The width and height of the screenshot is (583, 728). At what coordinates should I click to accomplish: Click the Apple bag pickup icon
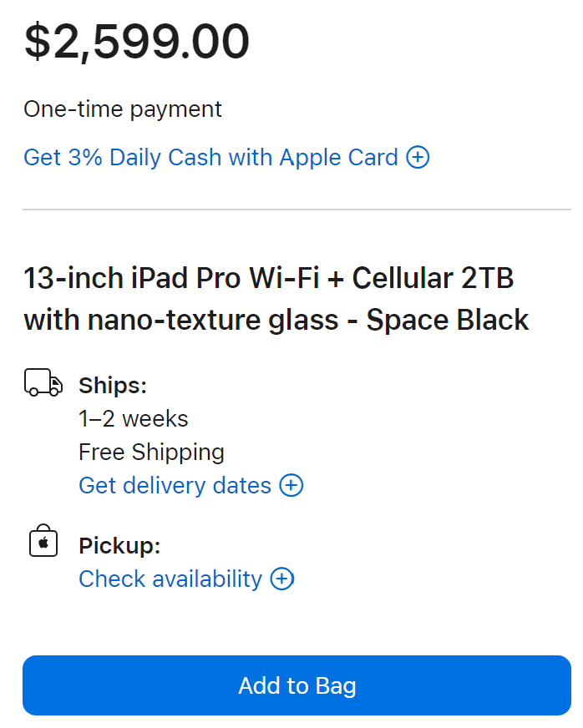pos(43,543)
